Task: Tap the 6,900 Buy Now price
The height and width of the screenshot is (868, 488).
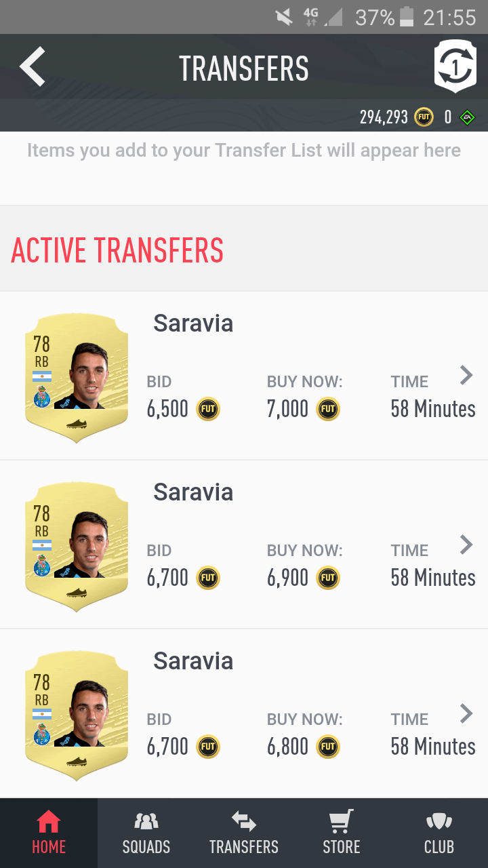Action: (287, 578)
